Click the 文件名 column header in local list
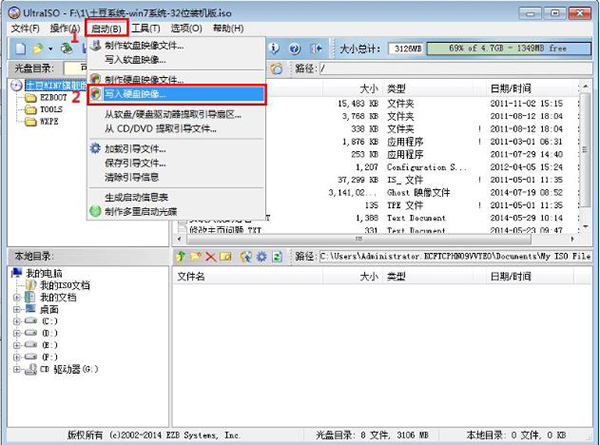Screen dimensions: 600x445 coord(248,276)
